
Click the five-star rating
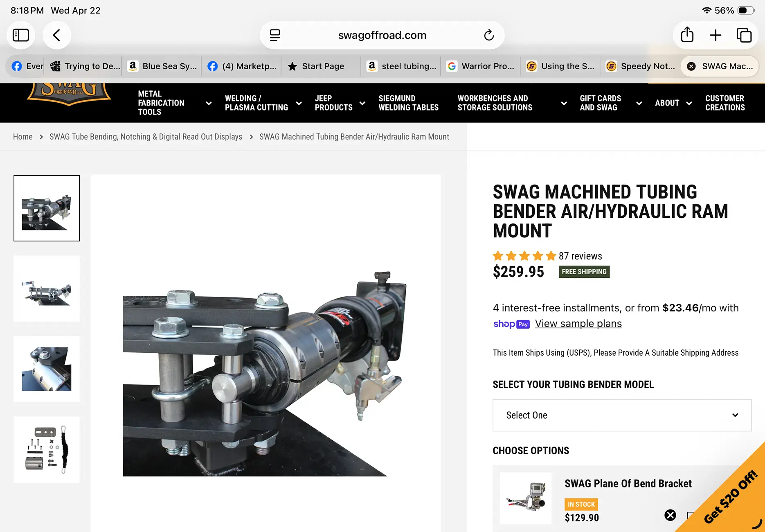click(x=524, y=256)
